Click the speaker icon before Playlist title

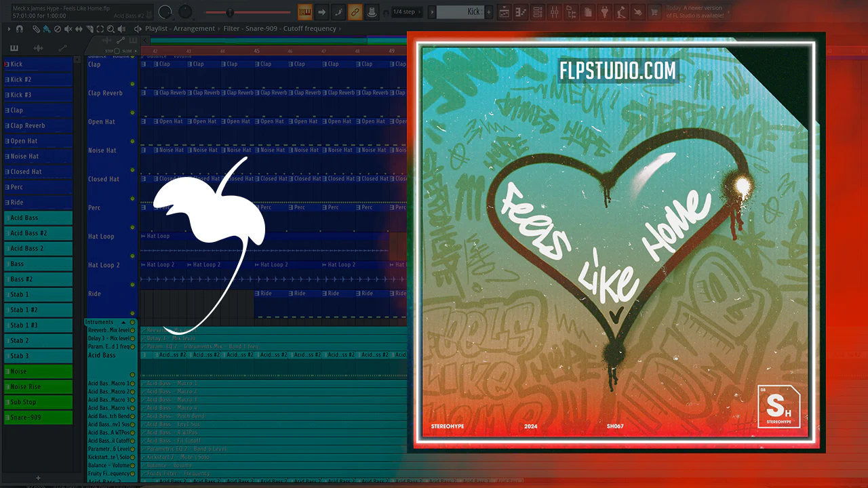click(138, 29)
